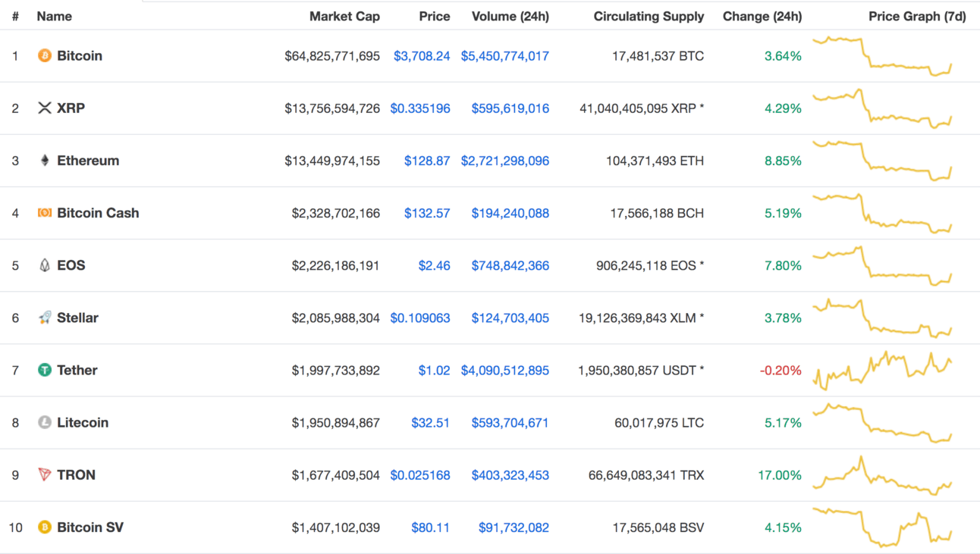
Task: Click Litecoin price $32.51
Action: [x=431, y=422]
